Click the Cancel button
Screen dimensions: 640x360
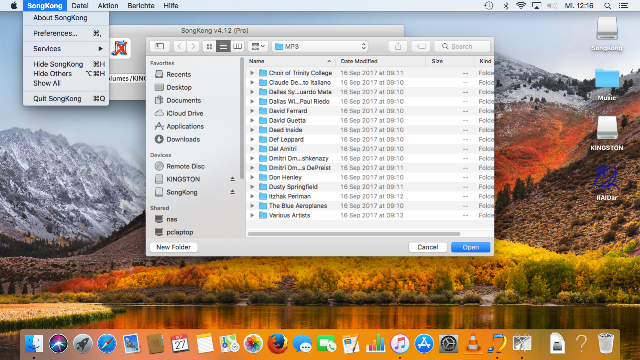[427, 247]
